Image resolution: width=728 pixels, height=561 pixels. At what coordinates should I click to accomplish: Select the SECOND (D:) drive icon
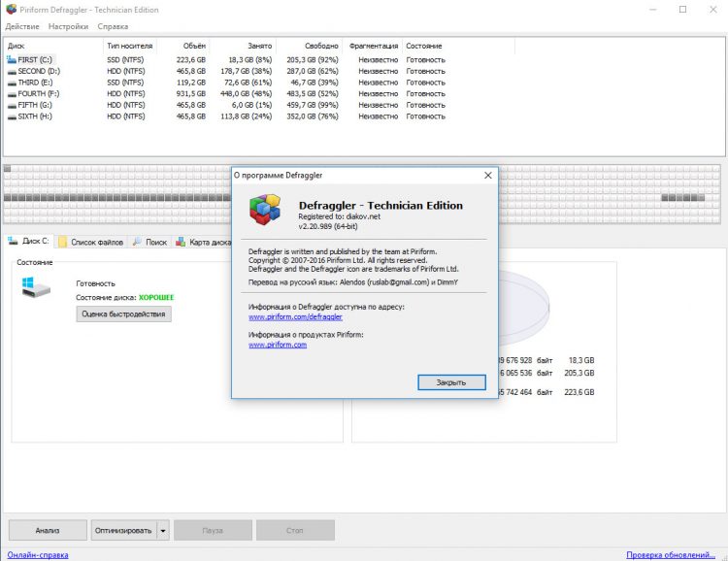(12, 71)
